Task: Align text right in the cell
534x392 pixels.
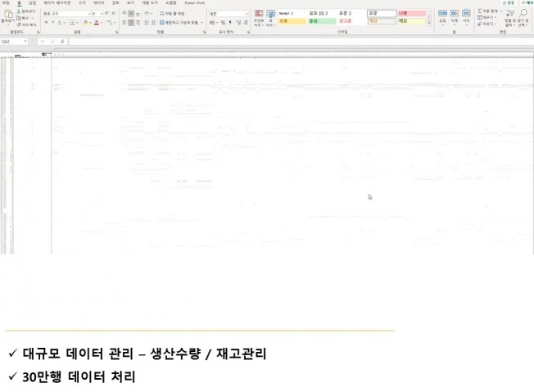Action: pos(138,22)
